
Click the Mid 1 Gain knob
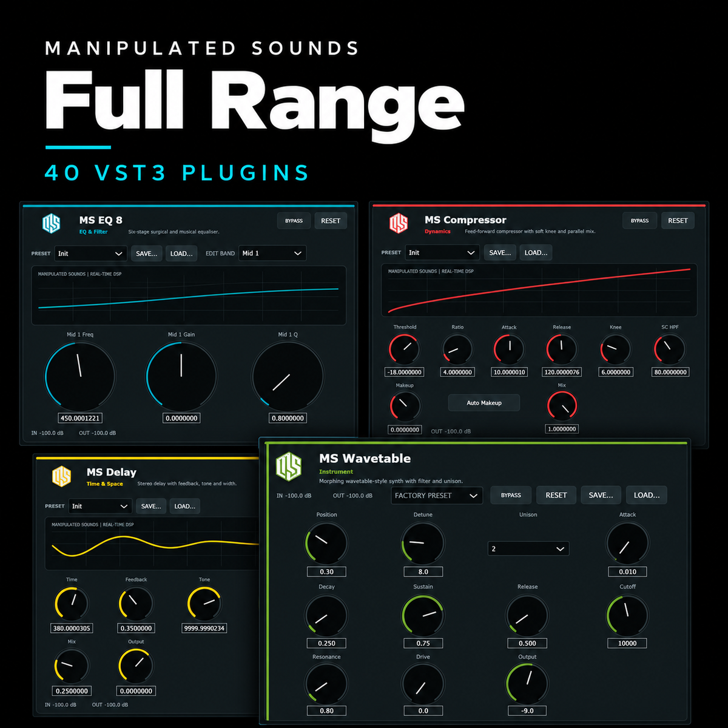click(181, 376)
